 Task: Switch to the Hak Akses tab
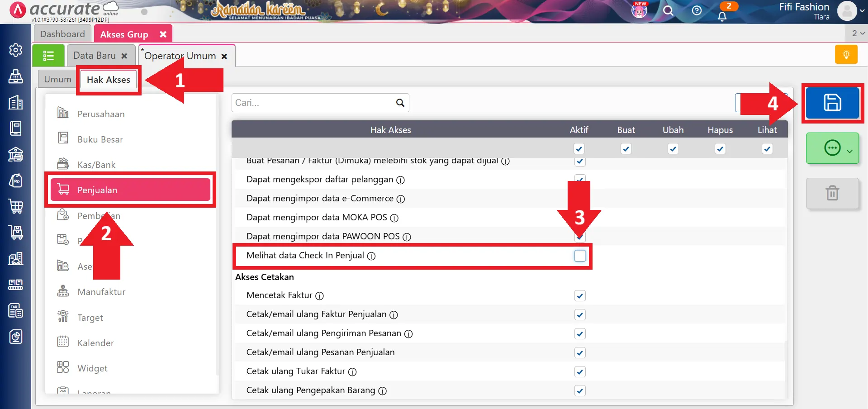click(x=109, y=80)
